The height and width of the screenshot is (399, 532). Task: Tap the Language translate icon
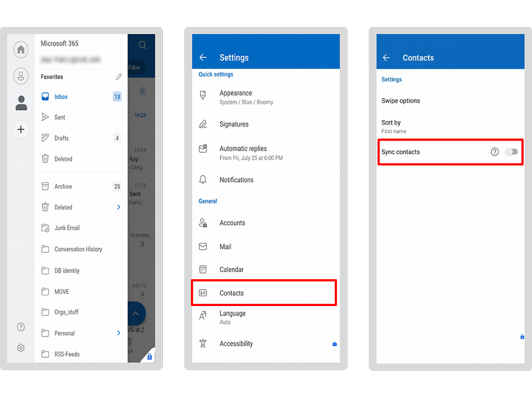[x=203, y=315]
